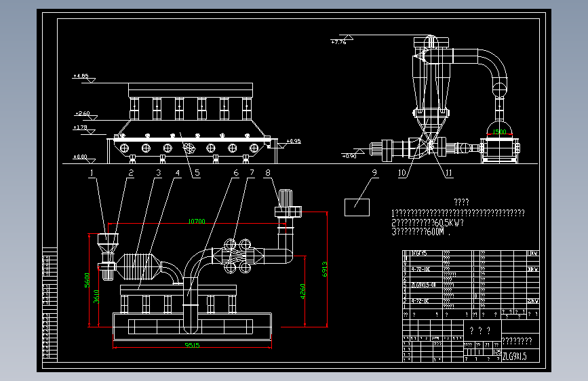Click the +0.90 elevation label
Viewport: 588px width, 381px height.
tap(349, 156)
